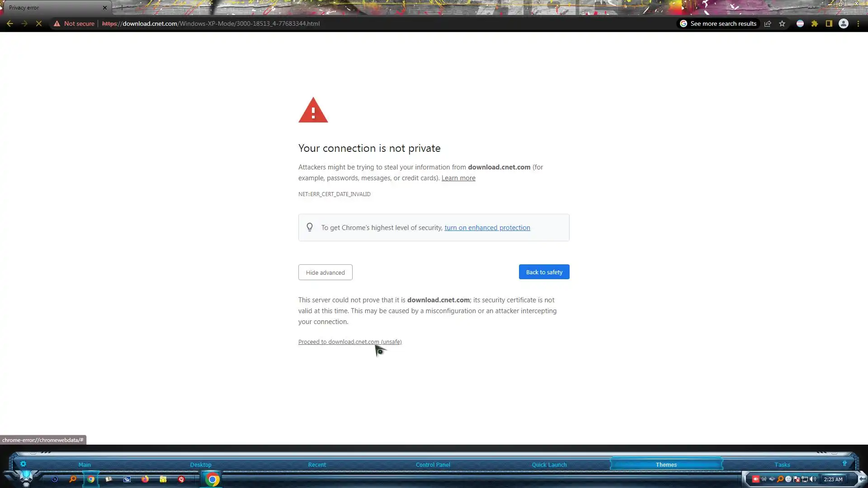Click the Back to safety button
The image size is (868, 488).
click(544, 272)
